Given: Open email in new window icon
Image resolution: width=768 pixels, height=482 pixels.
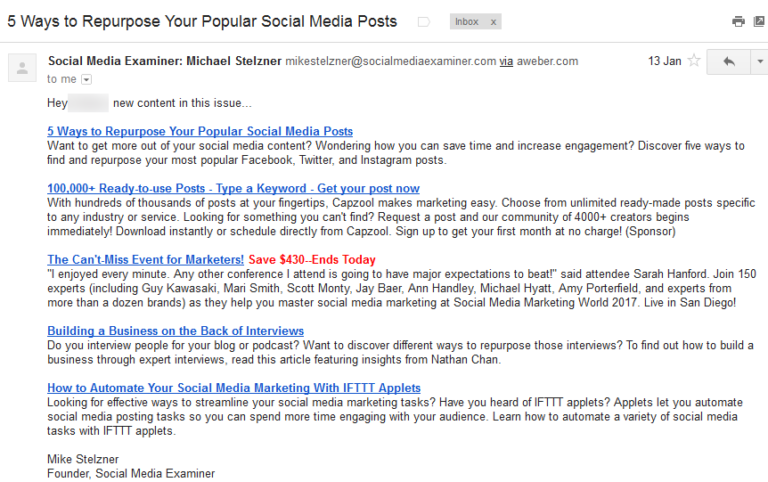Looking at the screenshot, I should pos(758,21).
